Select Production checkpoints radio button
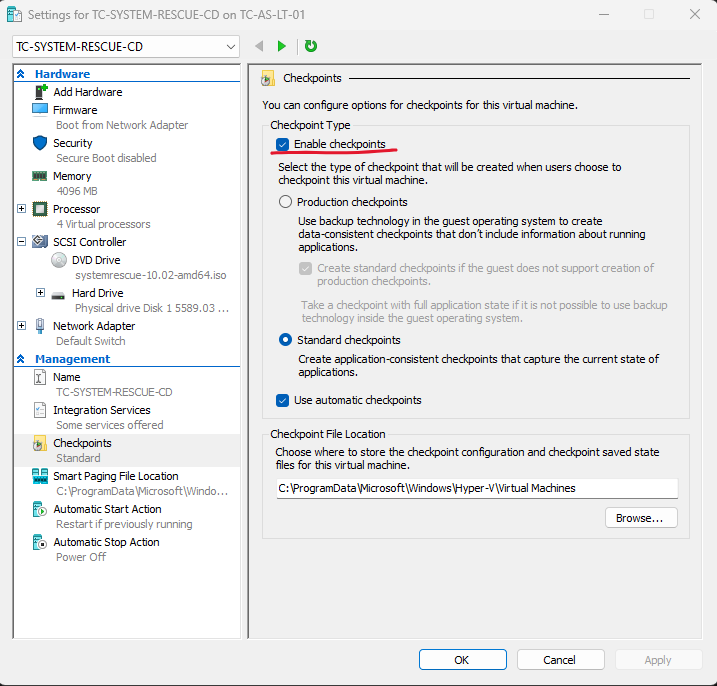This screenshot has width=717, height=686. click(285, 202)
